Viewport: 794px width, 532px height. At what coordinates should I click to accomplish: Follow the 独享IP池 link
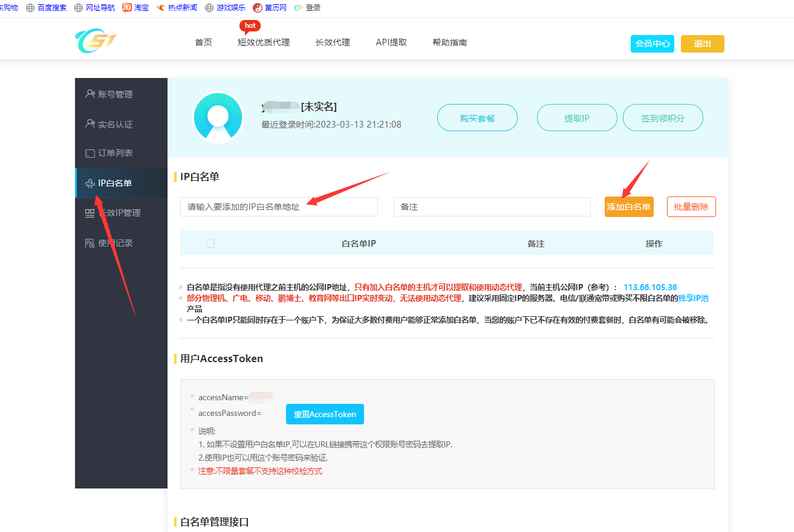point(693,298)
